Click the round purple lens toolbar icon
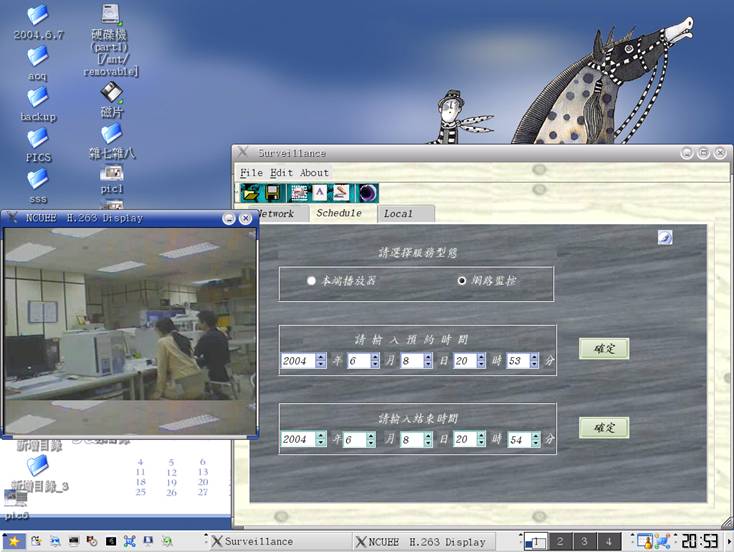Screen dimensions: 734x552 coord(367,192)
